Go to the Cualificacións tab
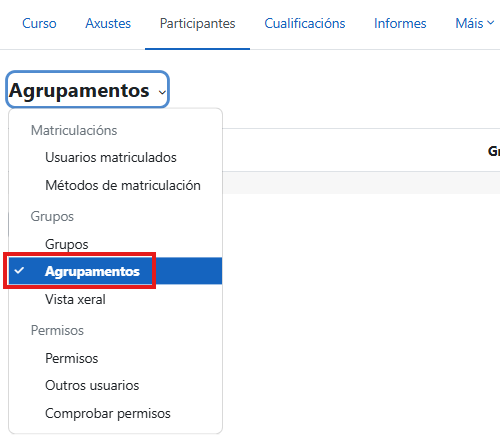The height and width of the screenshot is (435, 500). [x=305, y=24]
